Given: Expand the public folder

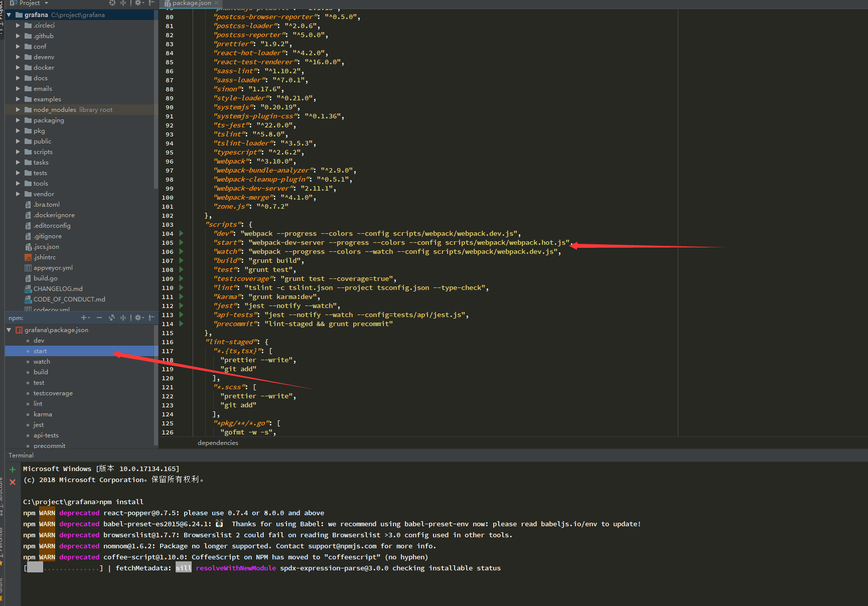Looking at the screenshot, I should pos(18,141).
